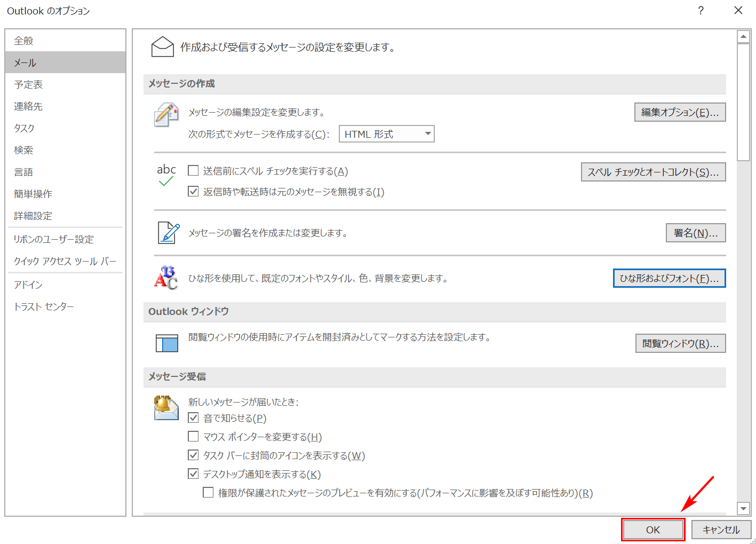Click スペル チェックとオートコレクト(S)... button

pos(654,172)
